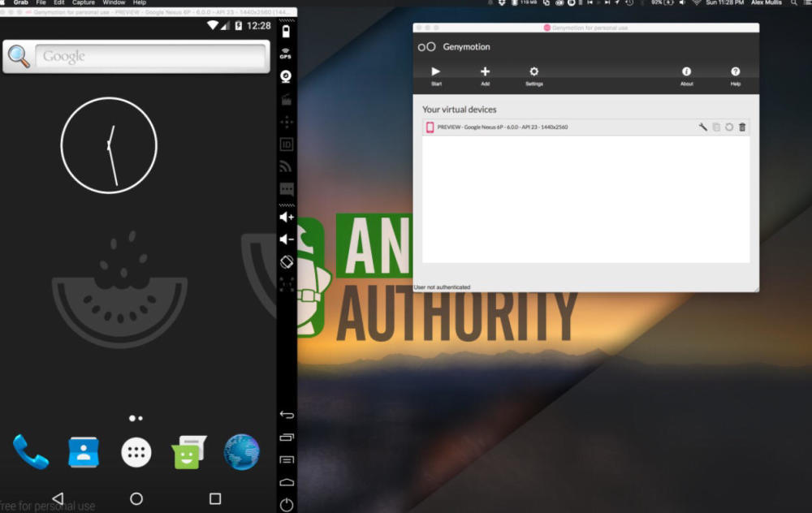The width and height of the screenshot is (812, 513).
Task: Click emulator sidebar Home button
Action: tap(287, 482)
